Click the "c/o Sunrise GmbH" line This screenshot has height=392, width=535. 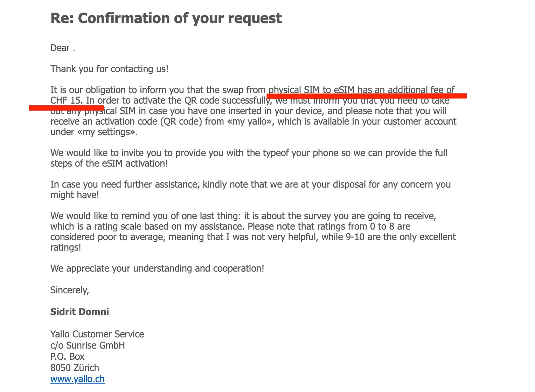click(88, 345)
